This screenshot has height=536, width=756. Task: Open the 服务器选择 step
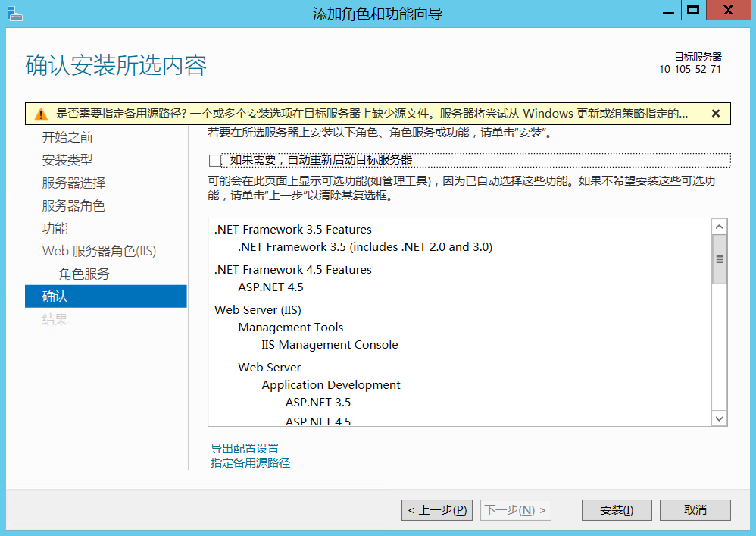[73, 183]
